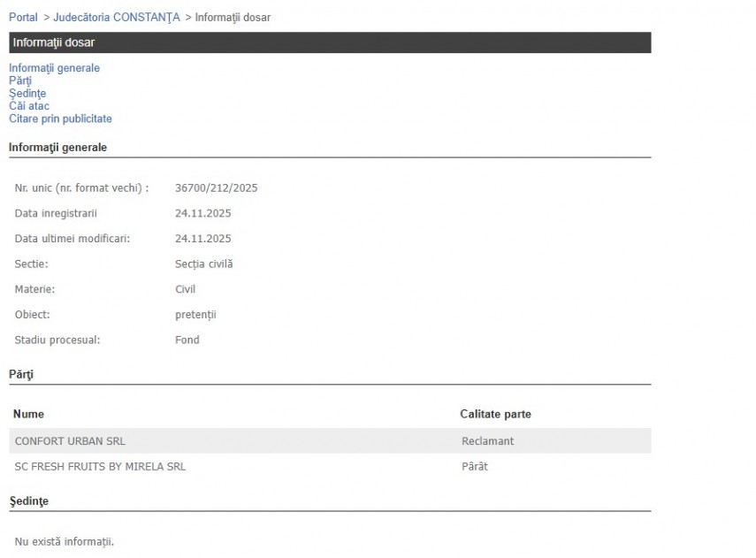Click the Stadiu procesual value Fond
Viewport: 756px width, 558px height.
tap(187, 340)
